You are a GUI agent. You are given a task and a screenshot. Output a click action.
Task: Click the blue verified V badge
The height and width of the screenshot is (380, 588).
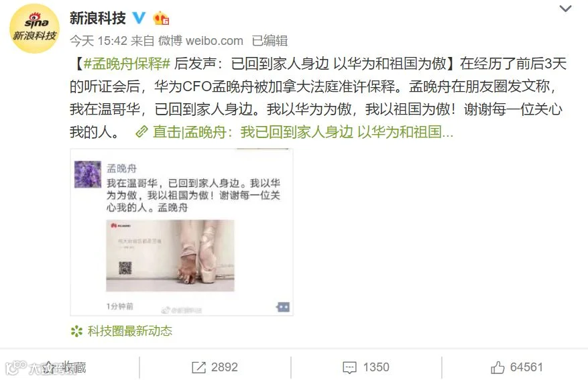[x=139, y=17]
